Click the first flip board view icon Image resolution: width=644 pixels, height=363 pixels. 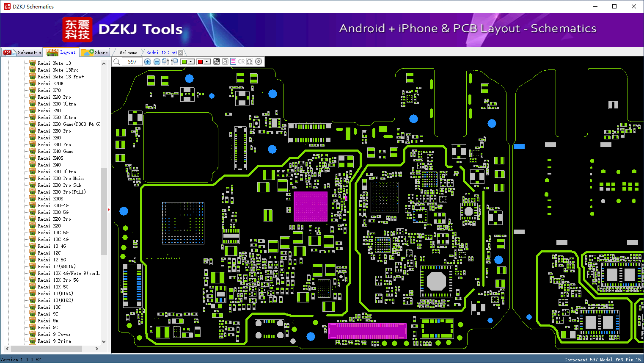165,62
